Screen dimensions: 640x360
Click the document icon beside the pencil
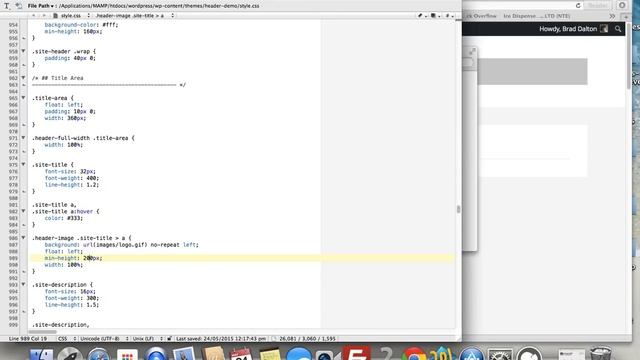[x=434, y=16]
